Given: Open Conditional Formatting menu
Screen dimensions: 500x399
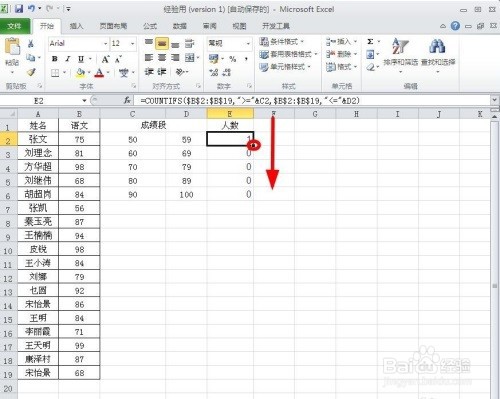Looking at the screenshot, I should (282, 41).
